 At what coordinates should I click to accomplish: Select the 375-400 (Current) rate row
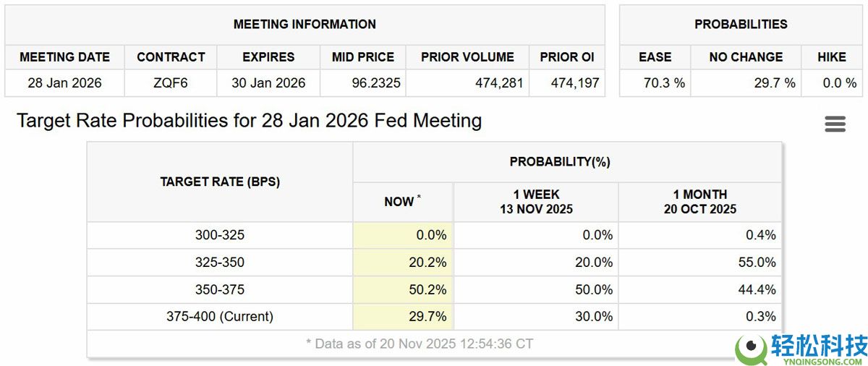[220, 317]
